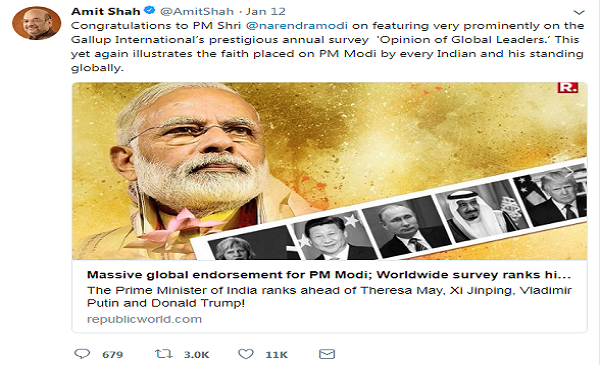
Task: Retweet using the retweet arrows icon
Action: coord(164,354)
